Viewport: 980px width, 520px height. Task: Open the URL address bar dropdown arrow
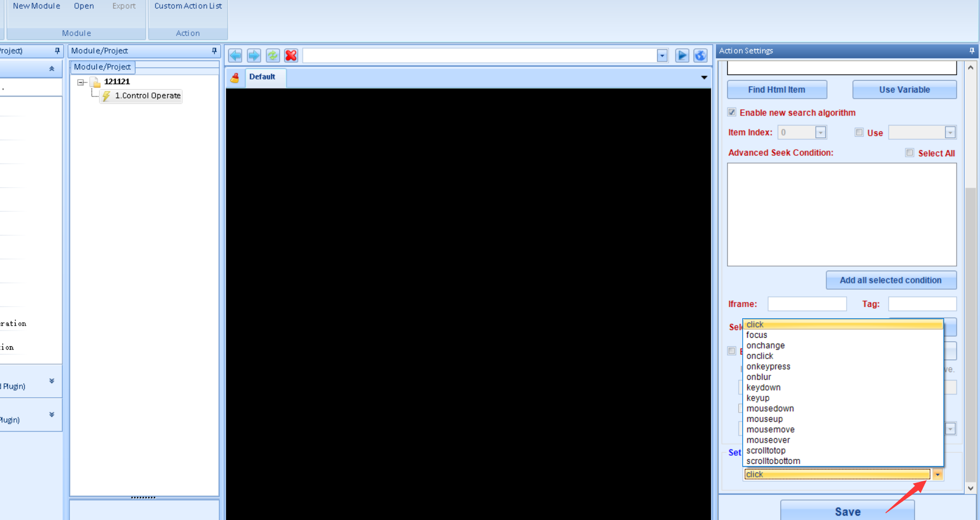tap(662, 55)
